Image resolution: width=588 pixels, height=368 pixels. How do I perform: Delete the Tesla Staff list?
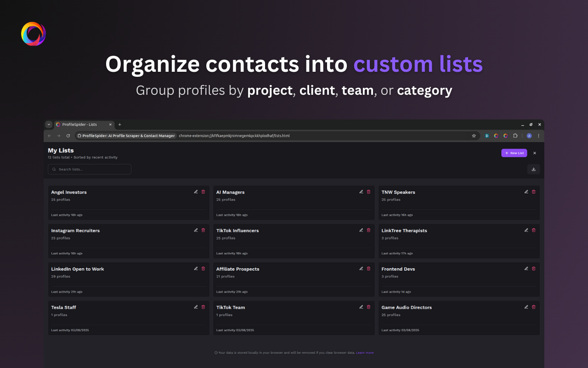point(203,307)
